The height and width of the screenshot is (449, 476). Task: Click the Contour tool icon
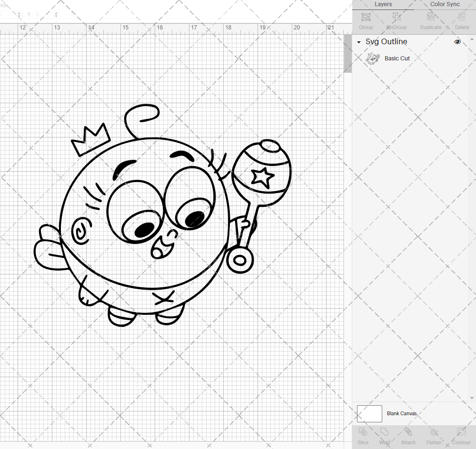pos(461,432)
